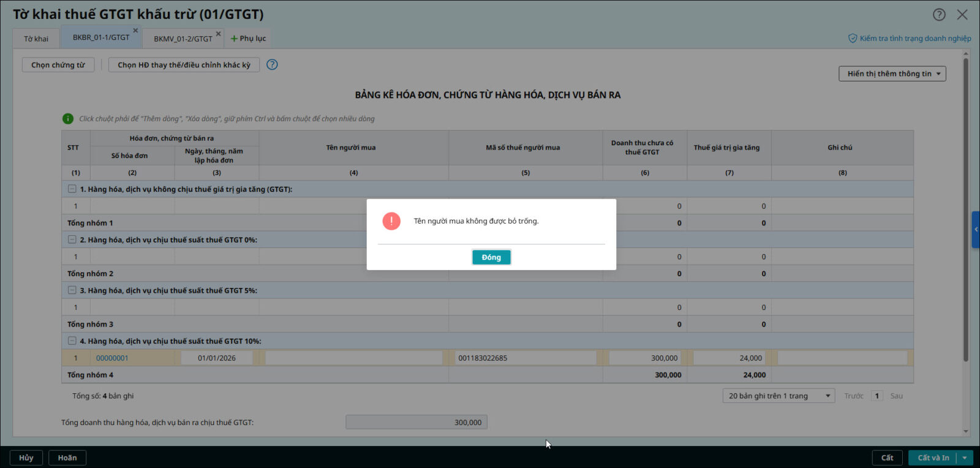Click the empty Tên người mua field in row 4
Screen dimensions: 980x468
(353, 358)
